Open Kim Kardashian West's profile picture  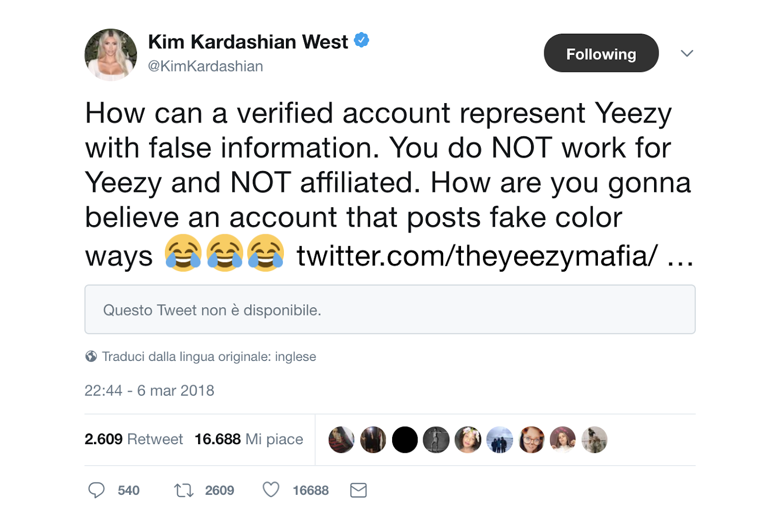111,54
